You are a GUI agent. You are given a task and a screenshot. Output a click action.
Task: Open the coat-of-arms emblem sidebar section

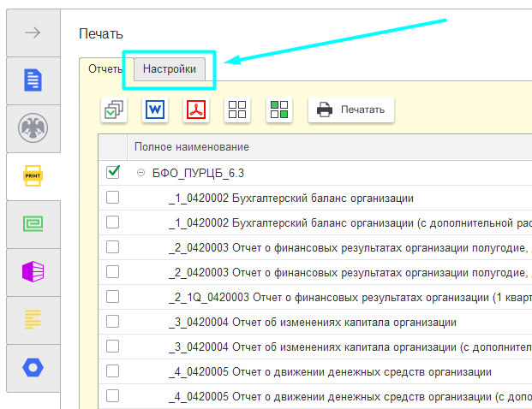pos(33,128)
